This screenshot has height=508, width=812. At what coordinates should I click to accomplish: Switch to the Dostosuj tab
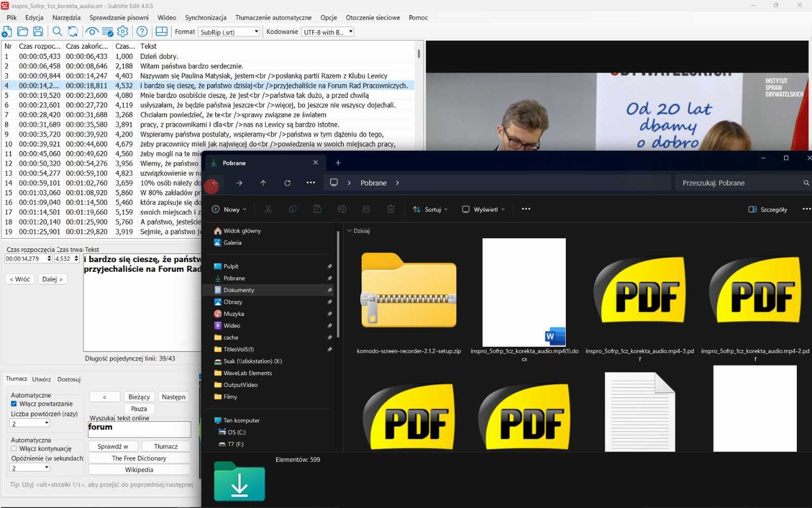pos(69,379)
